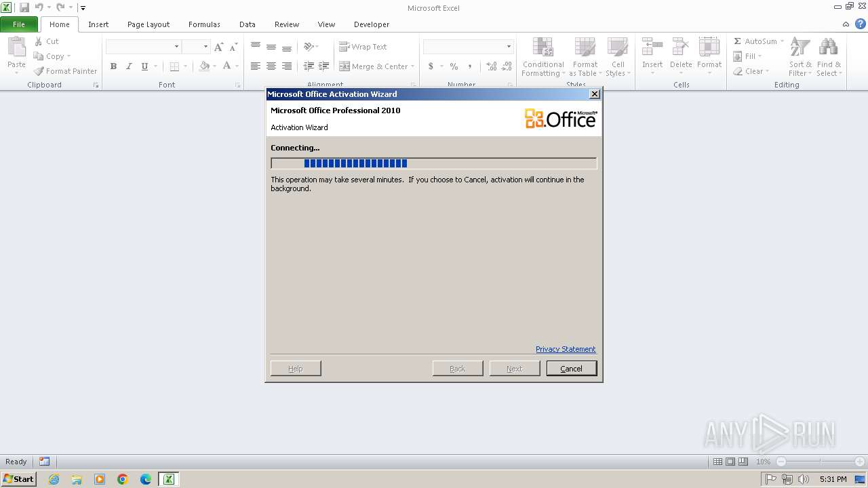Open the Borders dropdown arrow
868x488 pixels.
coord(186,66)
